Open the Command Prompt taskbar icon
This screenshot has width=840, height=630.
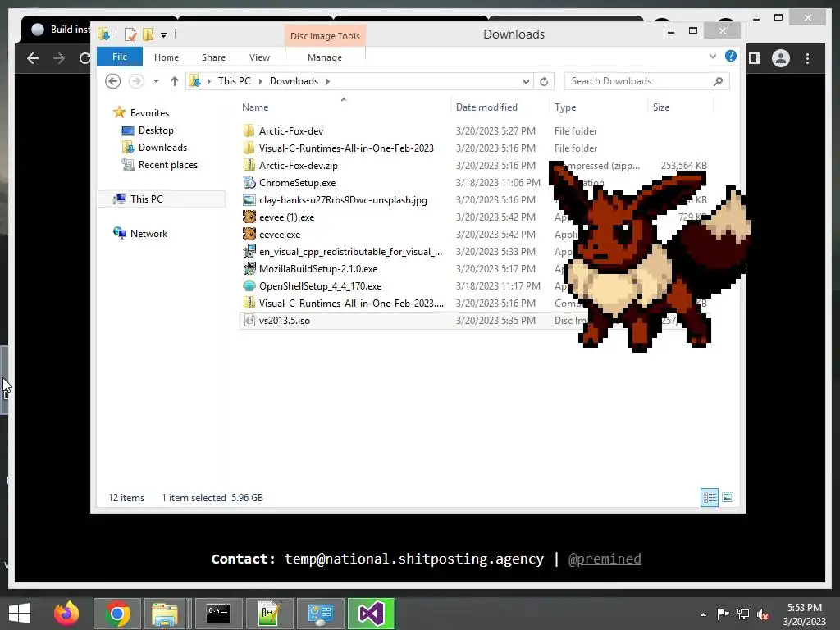point(218,614)
